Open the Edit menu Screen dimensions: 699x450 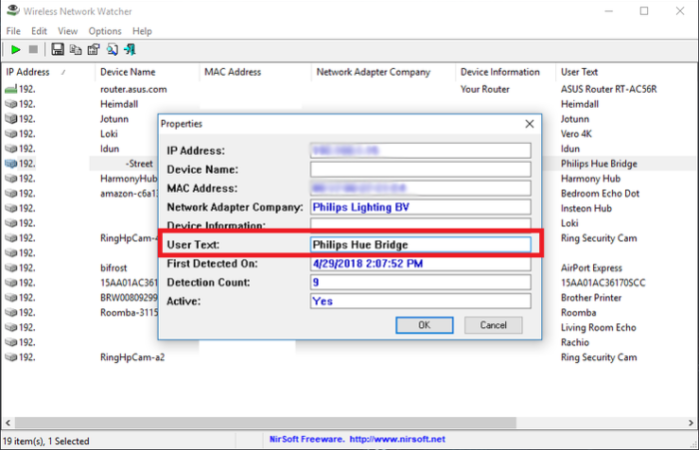coord(39,31)
